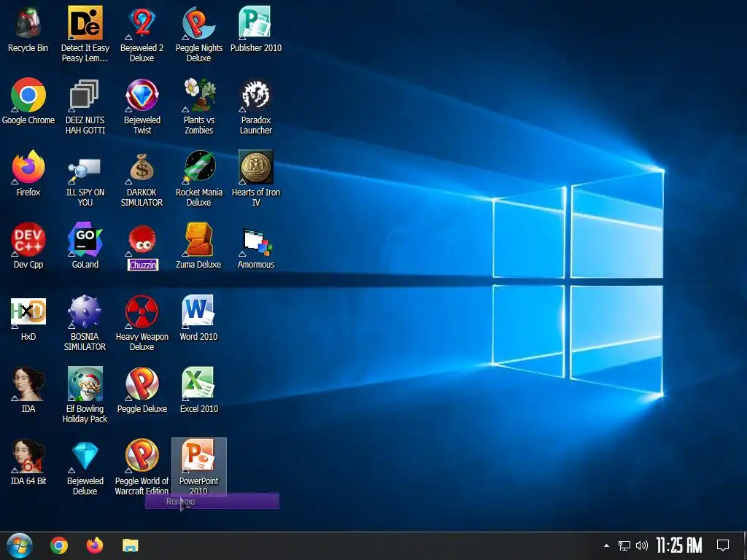Image resolution: width=747 pixels, height=560 pixels.
Task: Launch Firefox from the taskbar
Action: click(x=95, y=545)
